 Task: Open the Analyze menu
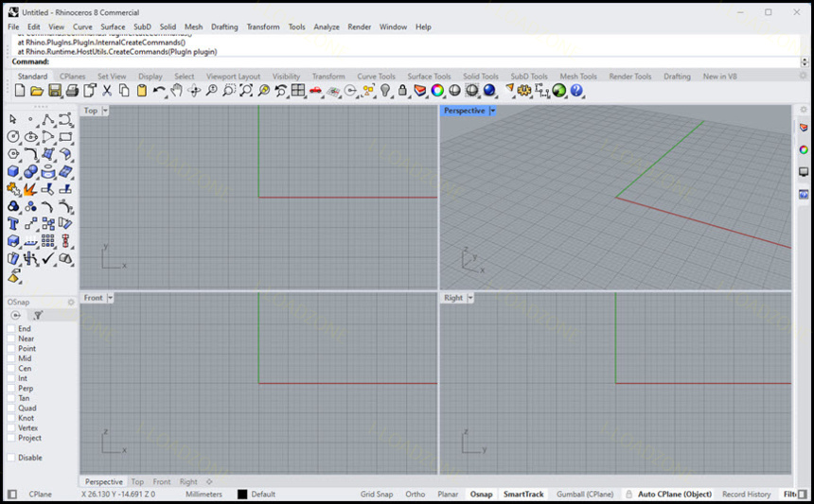(x=327, y=27)
